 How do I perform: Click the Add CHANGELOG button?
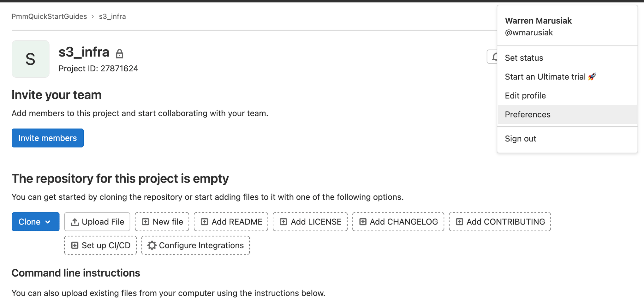coord(398,221)
